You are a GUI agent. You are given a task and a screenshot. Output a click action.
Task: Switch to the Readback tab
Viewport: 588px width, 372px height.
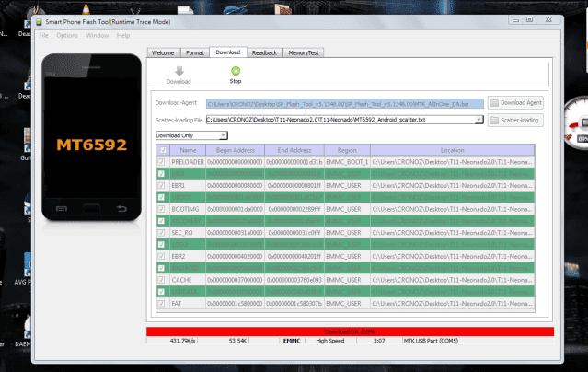coord(264,52)
